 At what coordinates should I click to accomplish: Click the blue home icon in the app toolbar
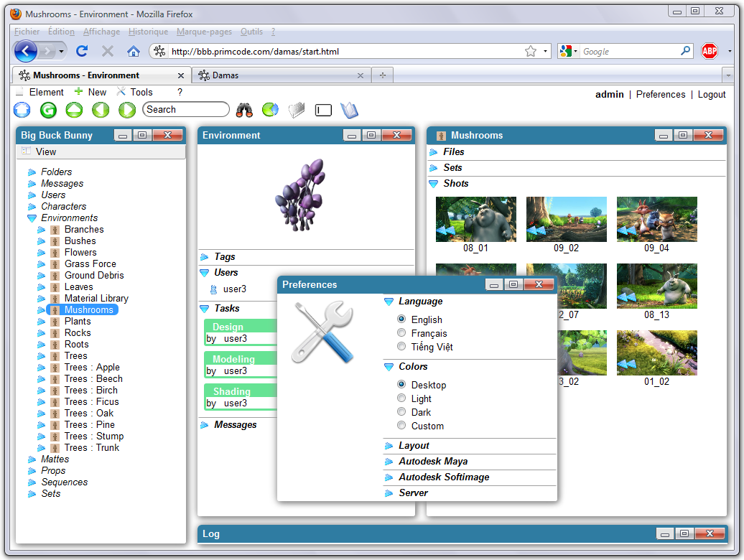coord(22,110)
